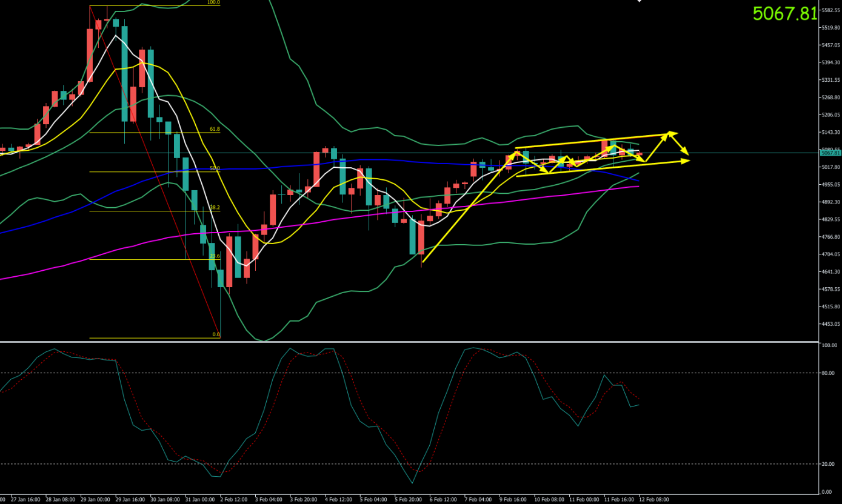Click the 100.00 oscillator scale label

click(x=829, y=345)
